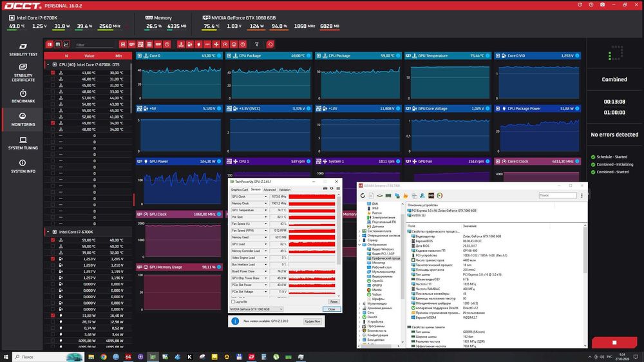Open the GPU Temperature sensor dropdown in GPU-Z
644x362 pixels.
(265, 211)
